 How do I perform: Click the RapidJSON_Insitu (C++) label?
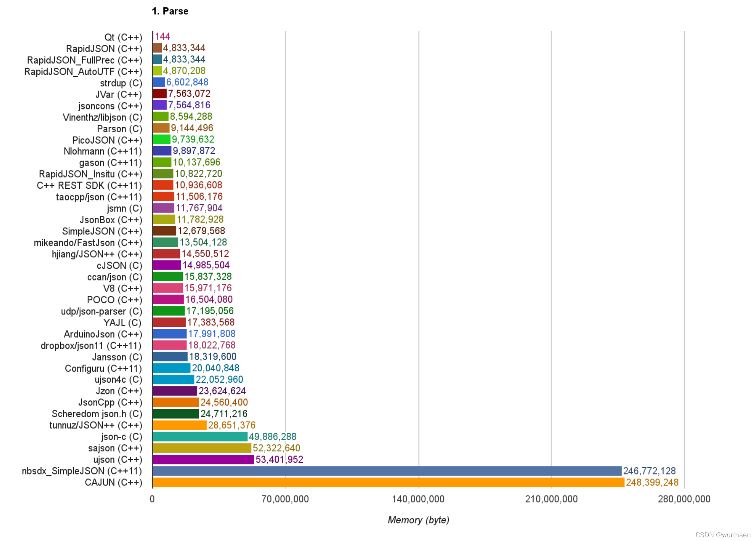tap(90, 174)
